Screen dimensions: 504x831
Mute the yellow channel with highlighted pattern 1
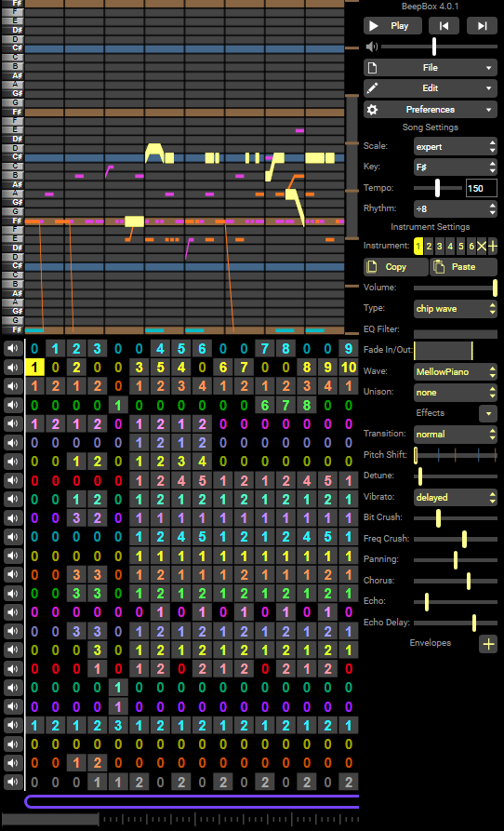[13, 368]
